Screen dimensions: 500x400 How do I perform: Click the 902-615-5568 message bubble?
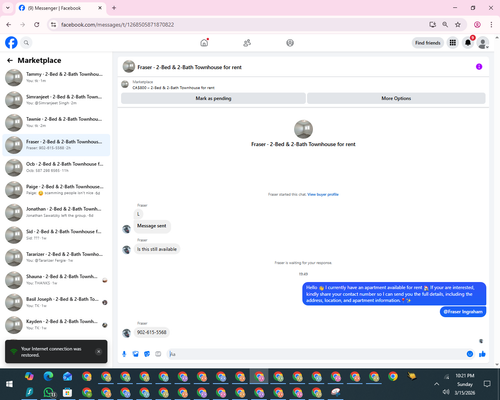[152, 332]
